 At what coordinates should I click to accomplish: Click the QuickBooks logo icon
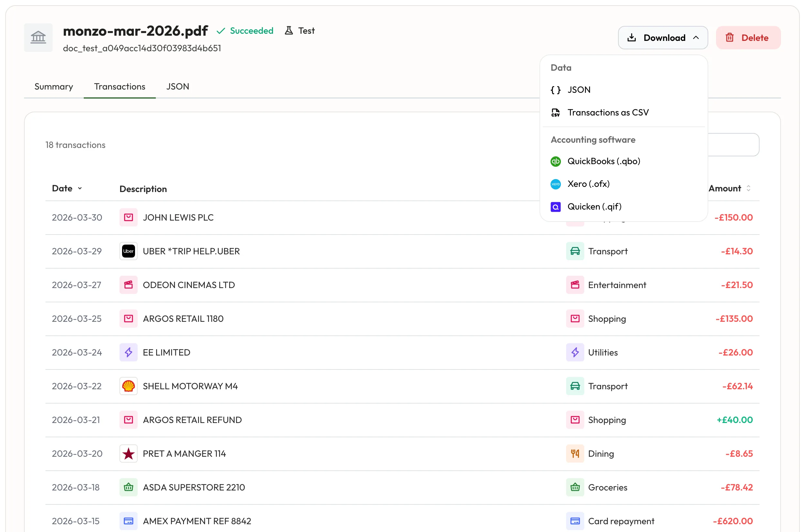555,161
